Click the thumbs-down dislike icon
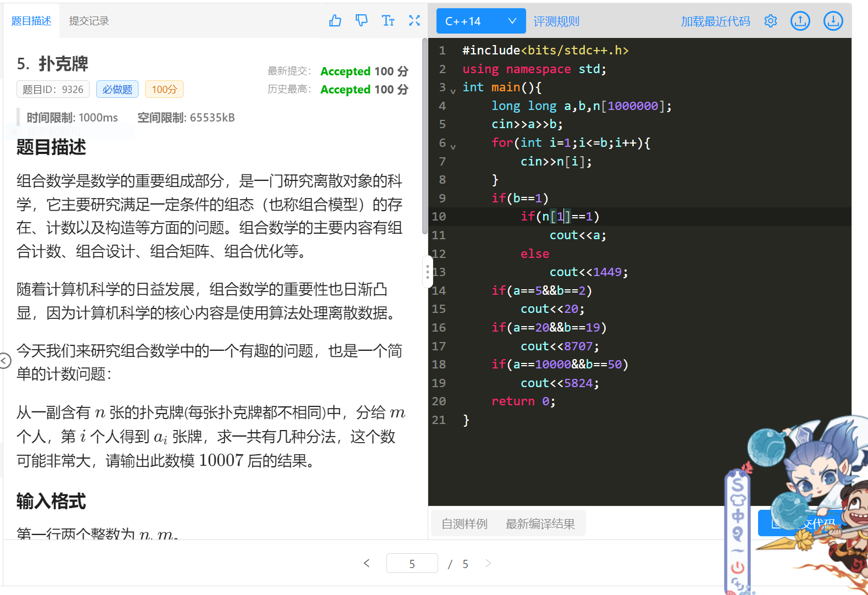 [x=362, y=21]
